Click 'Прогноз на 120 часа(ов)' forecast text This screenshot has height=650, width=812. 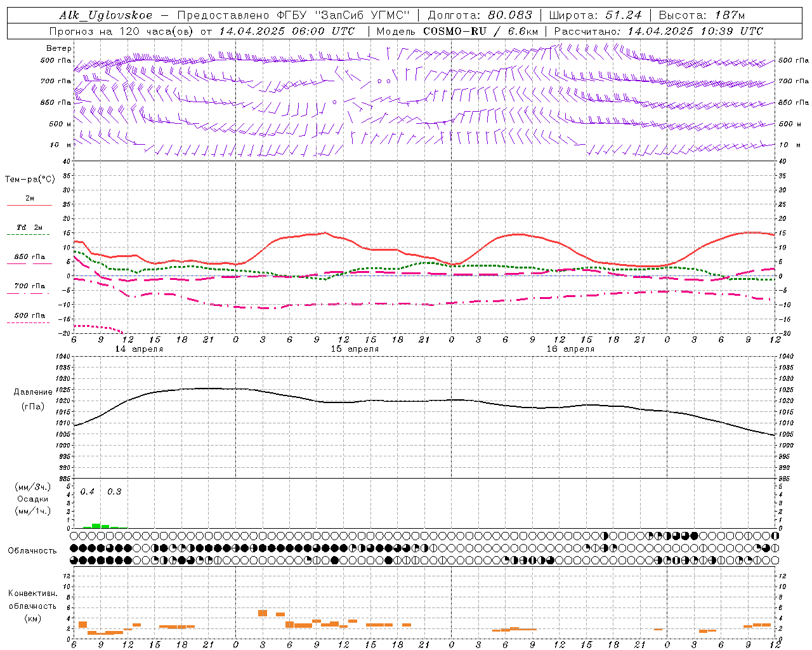(122, 31)
